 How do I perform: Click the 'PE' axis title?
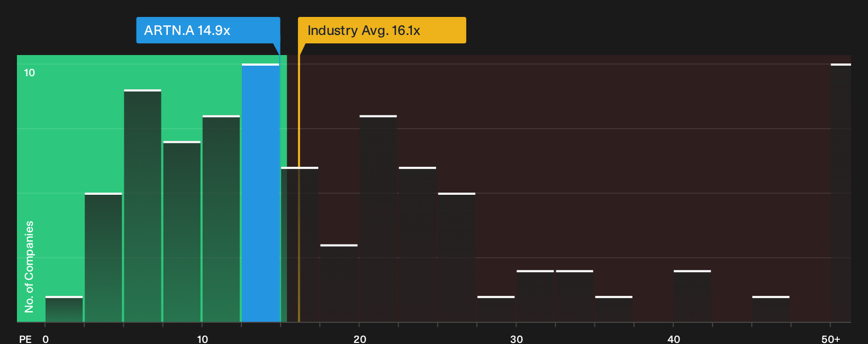coord(25,339)
